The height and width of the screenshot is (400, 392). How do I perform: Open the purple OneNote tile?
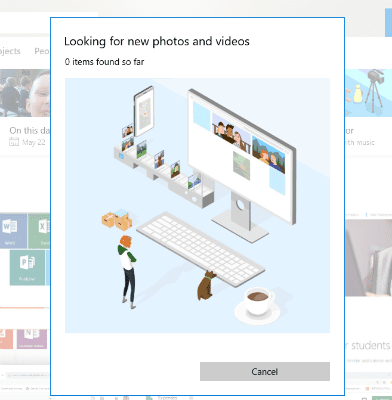coord(32,339)
